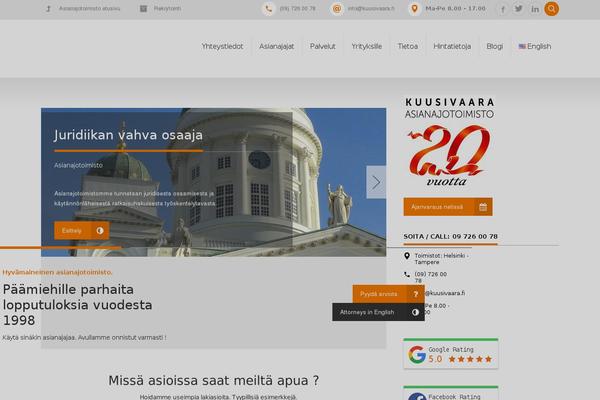Click the Ma-Pe 8.00 - 17.00 text in top bar
The height and width of the screenshot is (400, 600).
[455, 8]
